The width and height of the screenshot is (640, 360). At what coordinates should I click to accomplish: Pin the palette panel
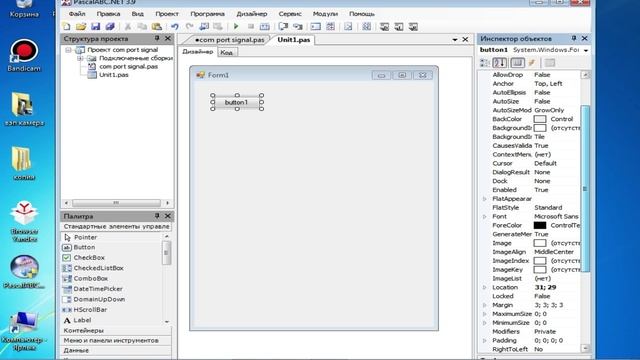pos(157,216)
